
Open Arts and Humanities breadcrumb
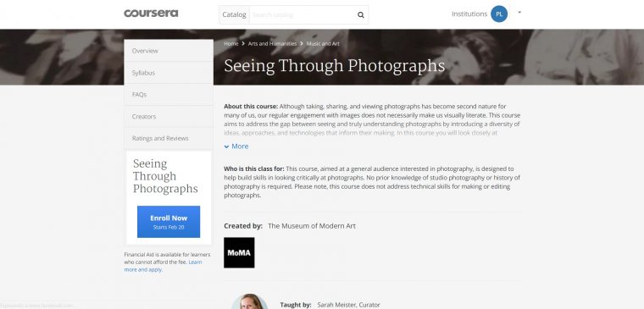[272, 43]
